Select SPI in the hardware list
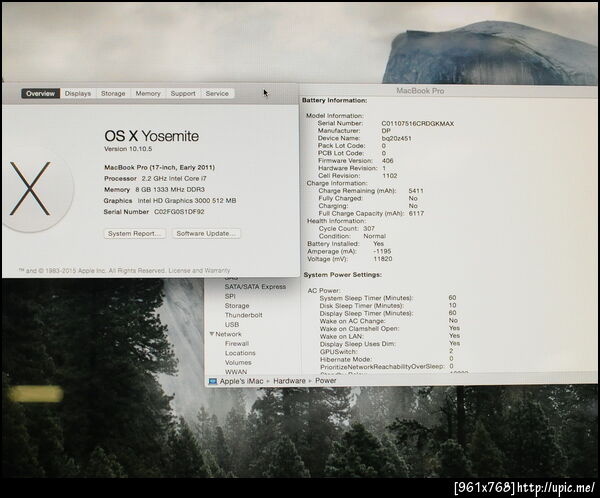This screenshot has height=498, width=600. [230, 296]
